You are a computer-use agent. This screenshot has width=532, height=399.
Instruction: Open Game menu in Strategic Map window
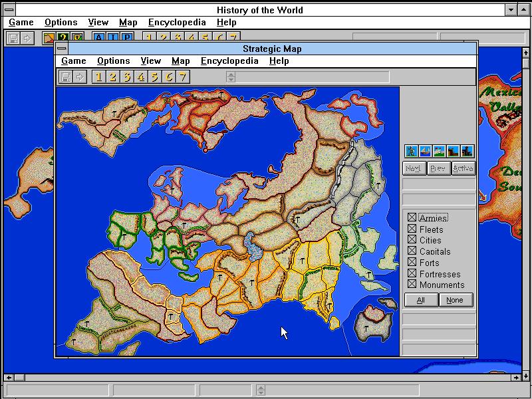coord(74,61)
